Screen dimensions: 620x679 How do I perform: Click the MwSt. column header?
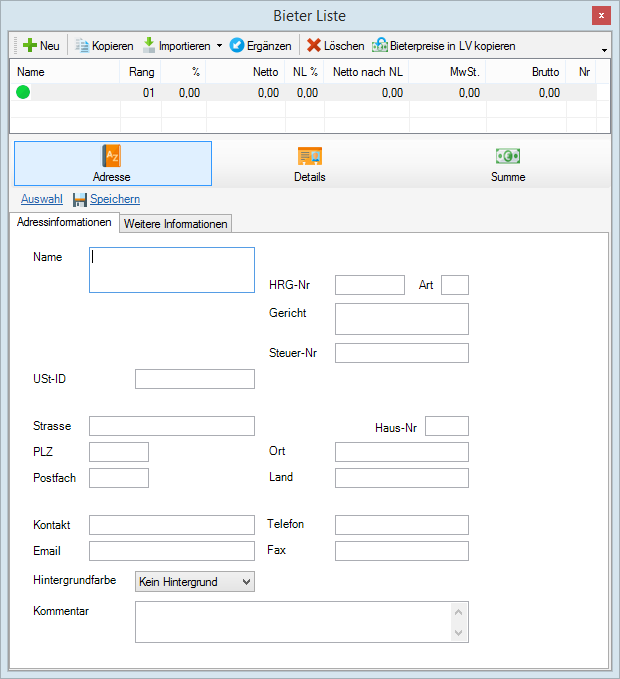point(447,72)
